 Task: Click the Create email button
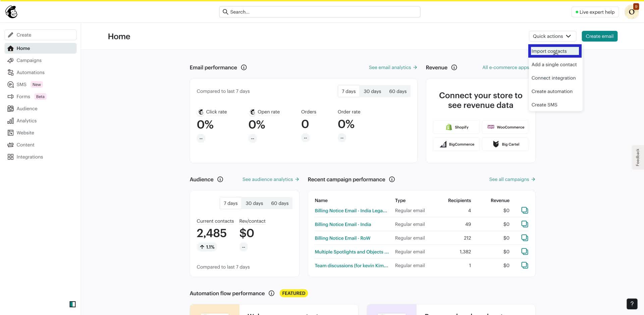(x=599, y=36)
